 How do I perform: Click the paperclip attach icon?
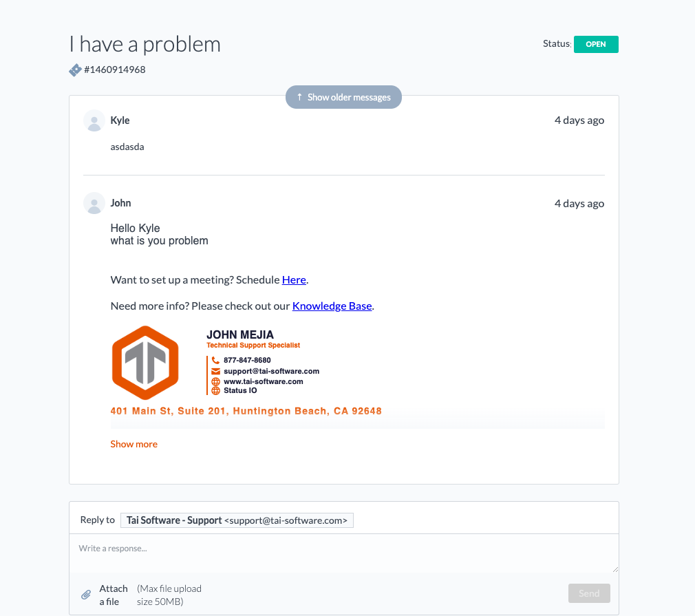tap(86, 595)
